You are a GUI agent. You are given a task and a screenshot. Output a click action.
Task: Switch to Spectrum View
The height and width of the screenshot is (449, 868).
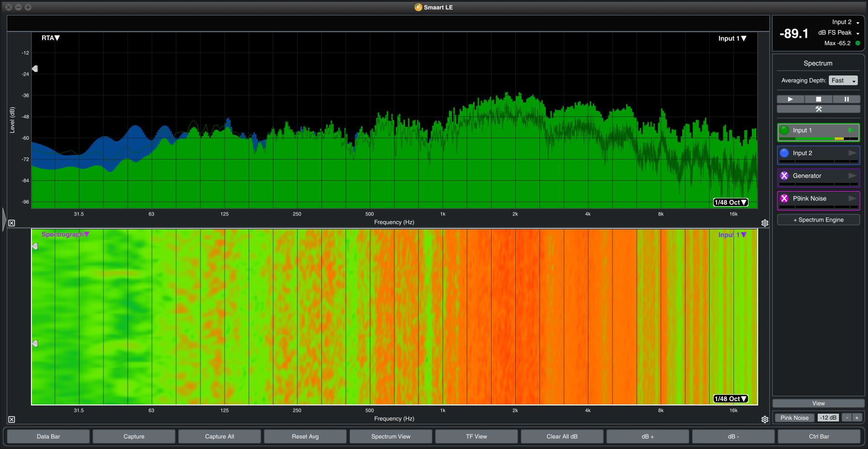pyautogui.click(x=391, y=436)
